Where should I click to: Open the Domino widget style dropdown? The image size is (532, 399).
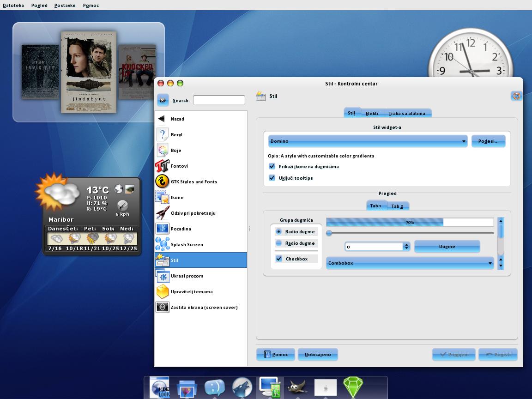[368, 141]
